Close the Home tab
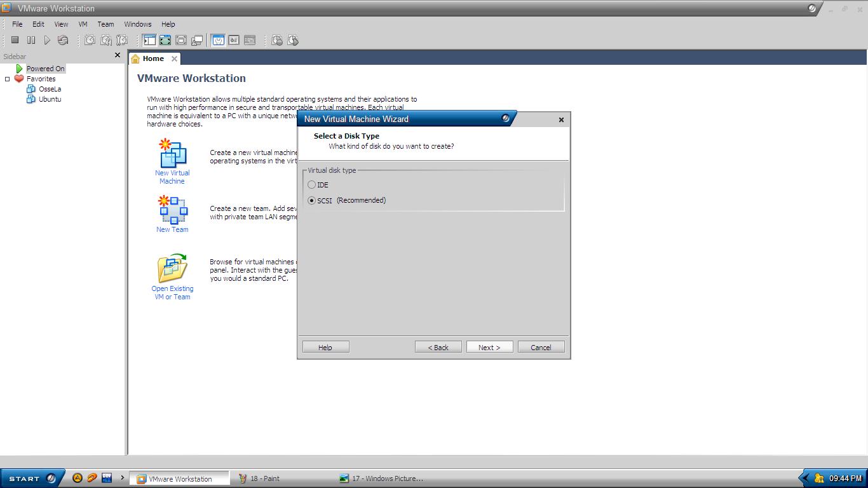The height and width of the screenshot is (488, 868). (x=174, y=58)
